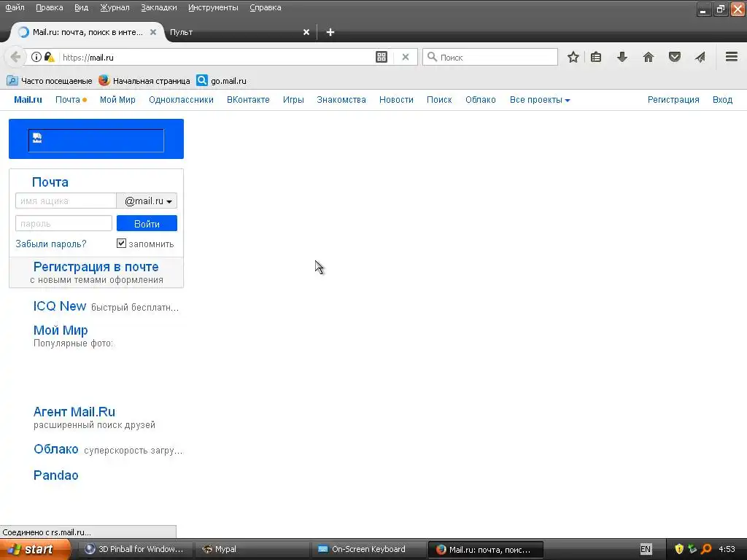Viewport: 747px width, 560px height.
Task: Click Mail.ru logo link in nav bar
Action: [x=28, y=100]
